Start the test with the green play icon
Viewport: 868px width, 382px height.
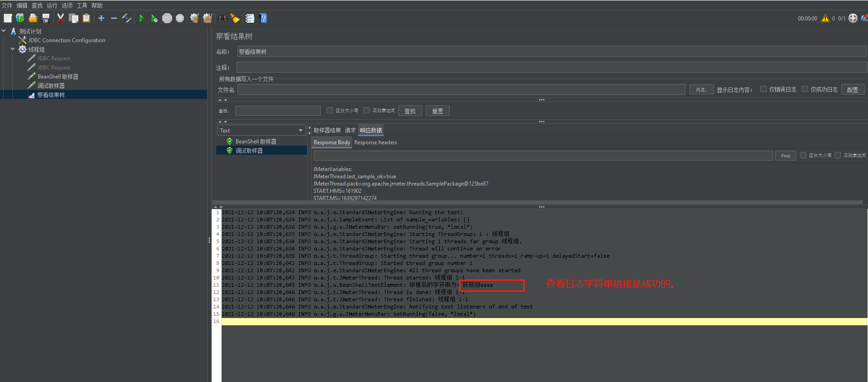142,18
